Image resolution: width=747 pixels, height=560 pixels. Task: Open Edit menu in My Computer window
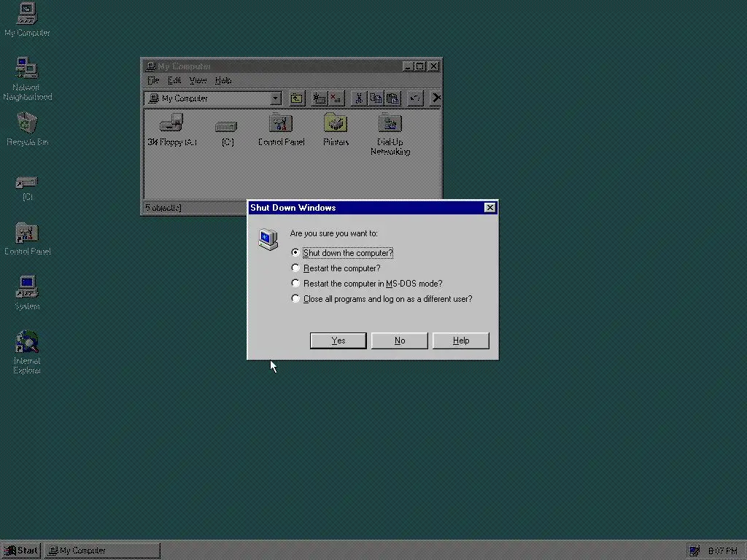click(174, 80)
